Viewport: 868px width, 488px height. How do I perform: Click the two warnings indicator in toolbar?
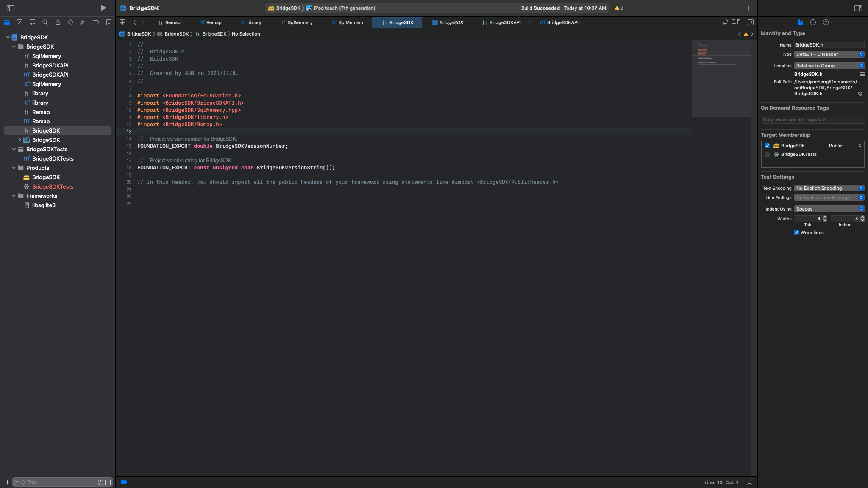click(x=619, y=8)
